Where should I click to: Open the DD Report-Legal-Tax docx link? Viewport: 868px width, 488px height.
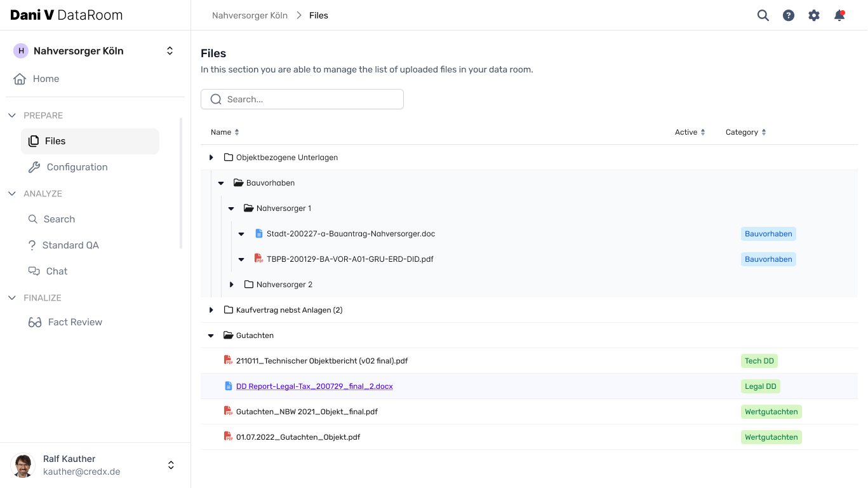point(314,386)
